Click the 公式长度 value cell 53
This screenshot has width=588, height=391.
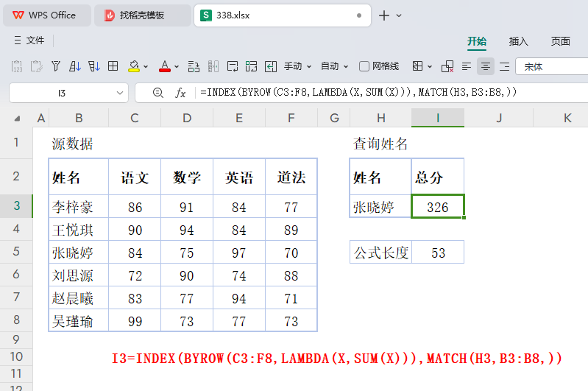[438, 252]
